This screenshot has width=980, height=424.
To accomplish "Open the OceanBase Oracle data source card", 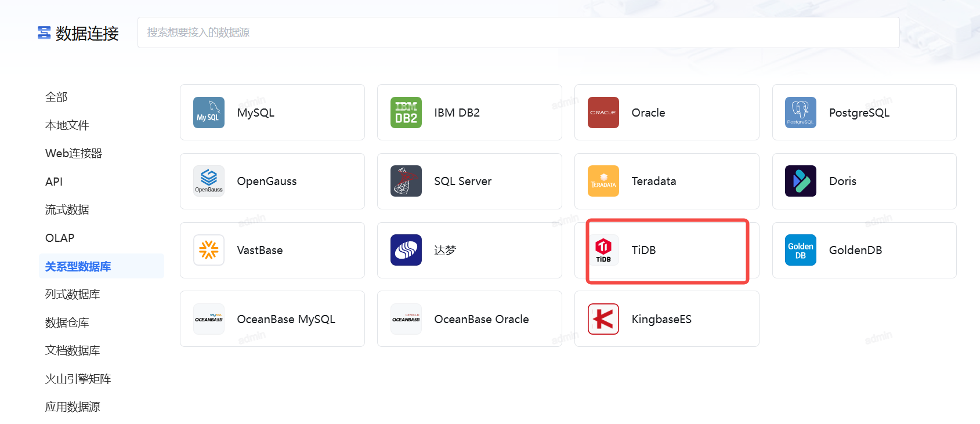I will [469, 319].
